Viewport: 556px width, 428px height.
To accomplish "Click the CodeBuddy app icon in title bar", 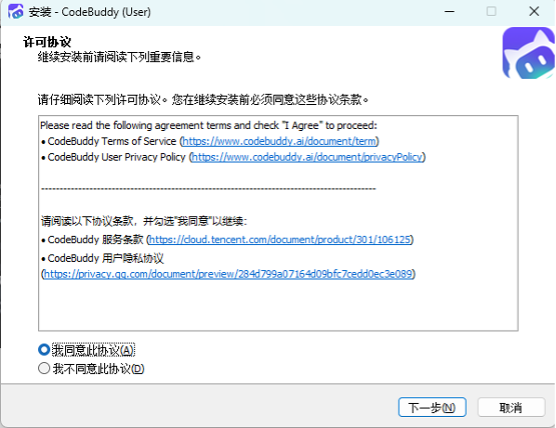I will 16,12.
